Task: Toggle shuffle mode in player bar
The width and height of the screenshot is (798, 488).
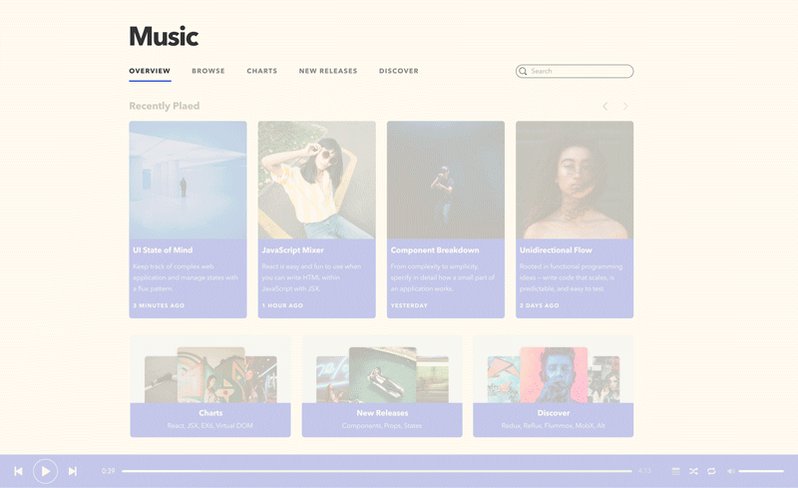Action: [x=694, y=471]
